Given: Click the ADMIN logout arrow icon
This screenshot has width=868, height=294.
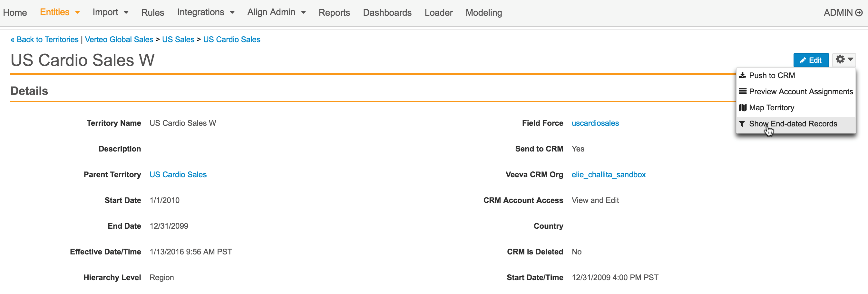Looking at the screenshot, I should click(859, 13).
